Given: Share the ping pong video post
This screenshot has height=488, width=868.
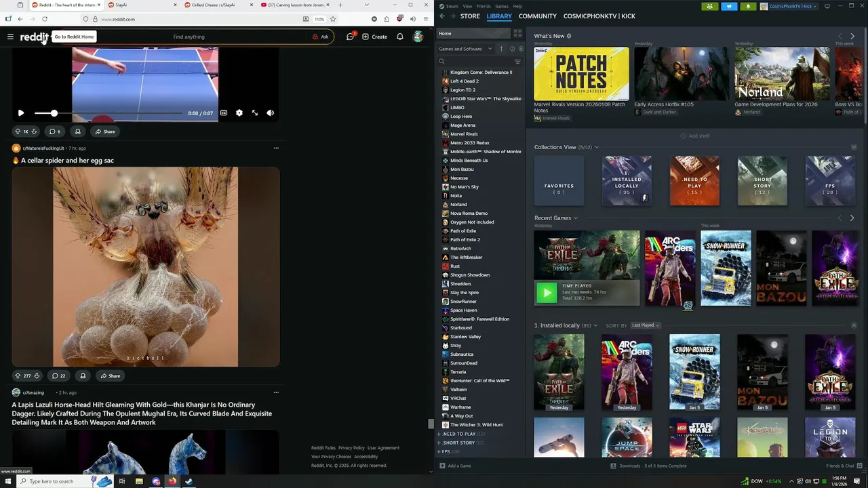Looking at the screenshot, I should [x=105, y=131].
